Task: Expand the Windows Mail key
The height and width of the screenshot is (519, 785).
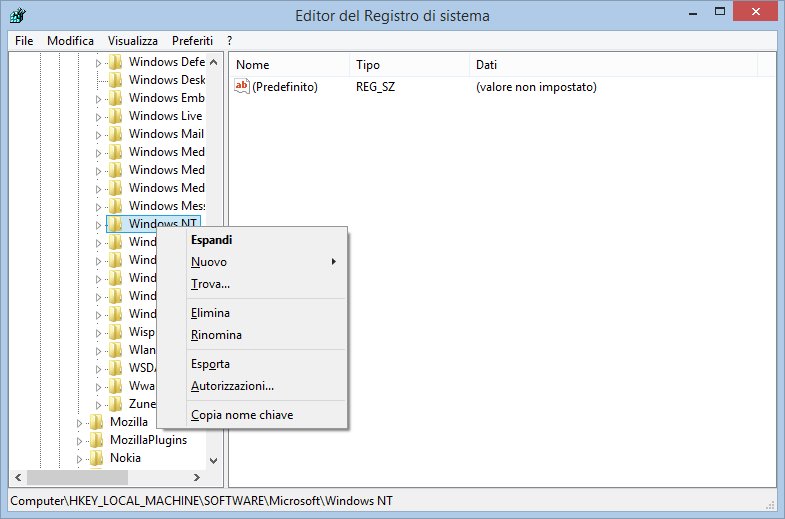Action: 98,135
